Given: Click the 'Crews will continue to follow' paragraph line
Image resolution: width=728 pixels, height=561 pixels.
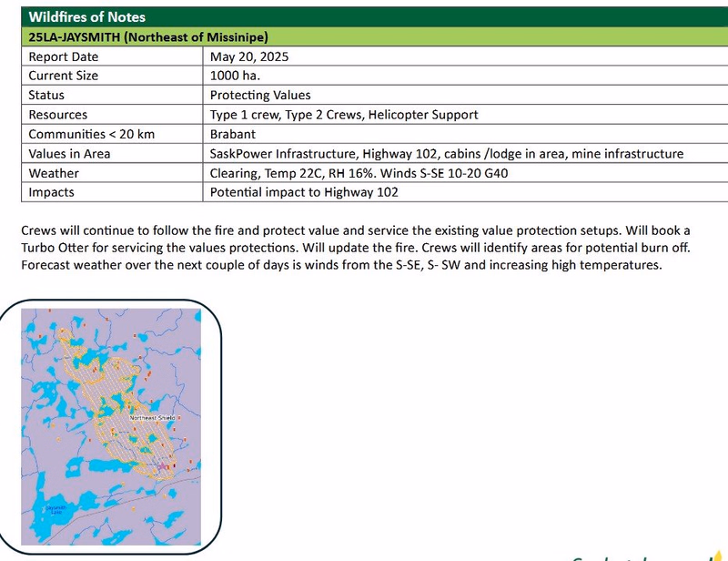Looking at the screenshot, I should 356,230.
